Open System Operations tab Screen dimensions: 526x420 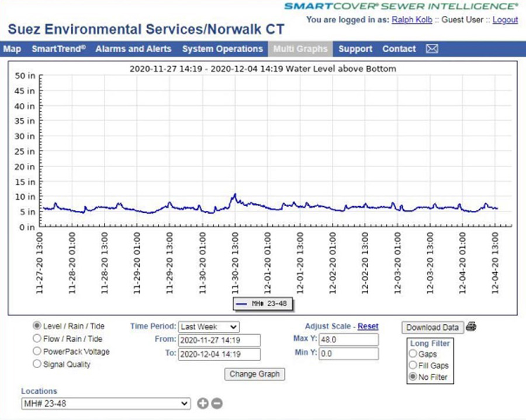[223, 49]
